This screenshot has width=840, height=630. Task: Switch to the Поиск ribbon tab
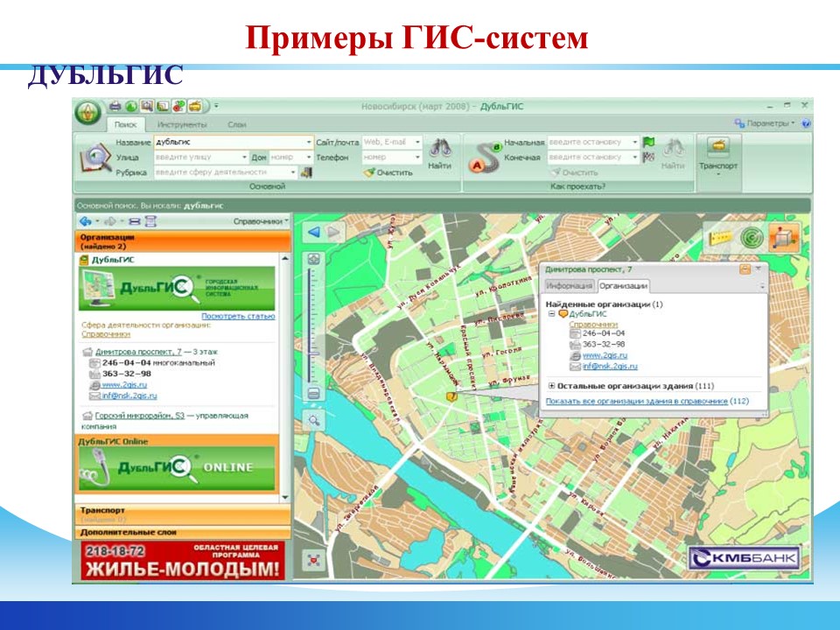[125, 124]
